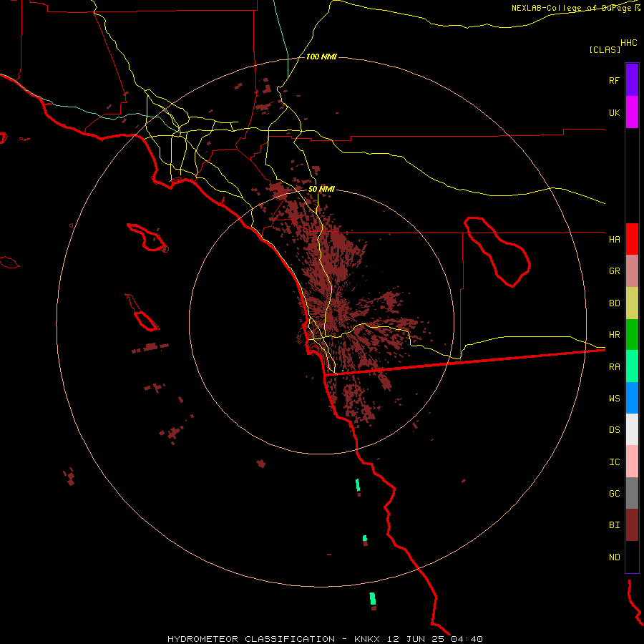Click the BD legend label
This screenshot has height=644, width=644.
614,303
